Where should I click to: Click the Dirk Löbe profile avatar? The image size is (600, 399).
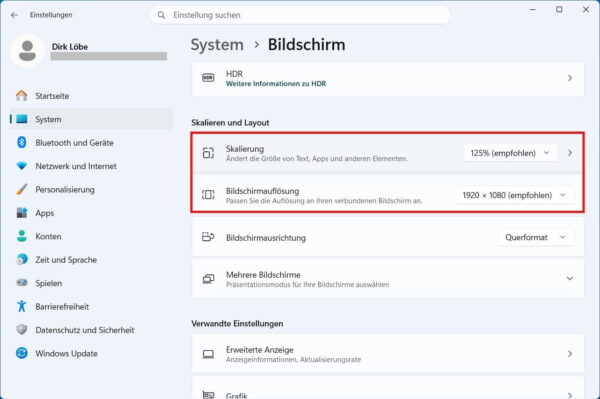pyautogui.click(x=27, y=50)
